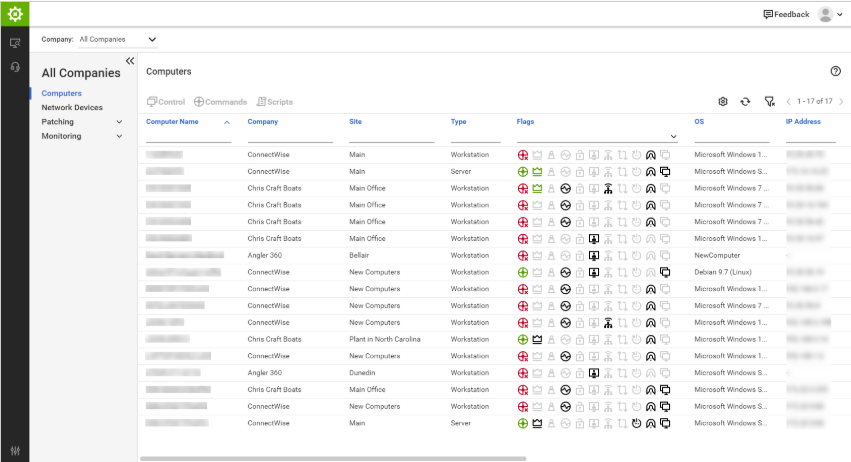Image resolution: width=851 pixels, height=462 pixels.
Task: Click the '1 - 17 of 17' page counter
Action: [815, 102]
